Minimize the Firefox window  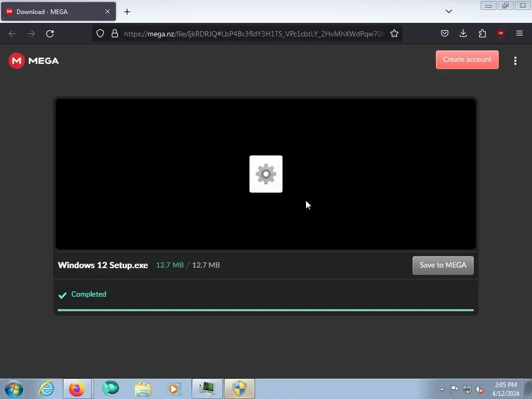[488, 5]
